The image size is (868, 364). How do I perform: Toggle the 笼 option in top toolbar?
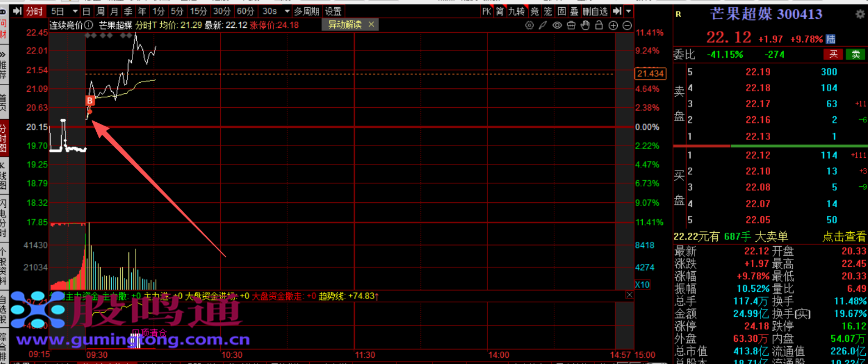tap(548, 11)
